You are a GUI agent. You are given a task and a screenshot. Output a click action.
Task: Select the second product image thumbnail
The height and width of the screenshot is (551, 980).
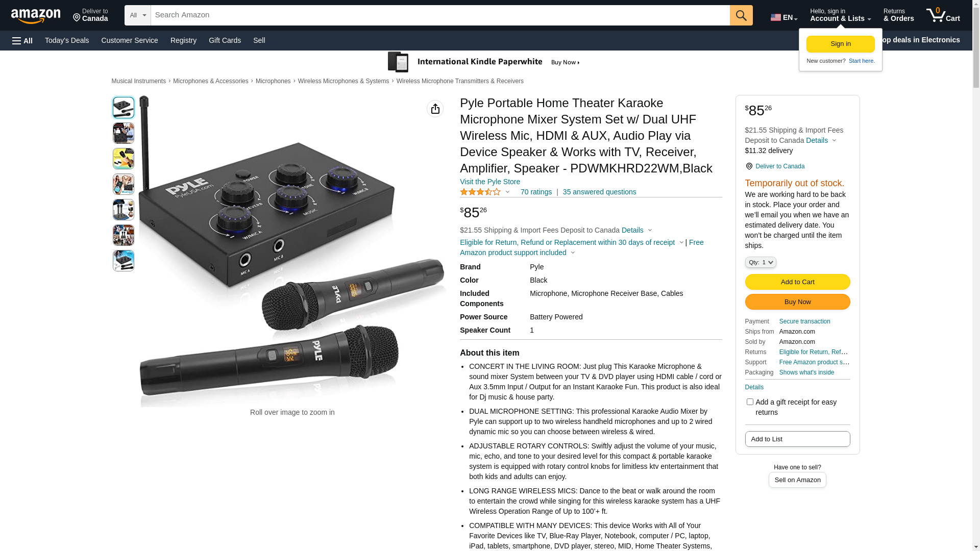click(124, 133)
